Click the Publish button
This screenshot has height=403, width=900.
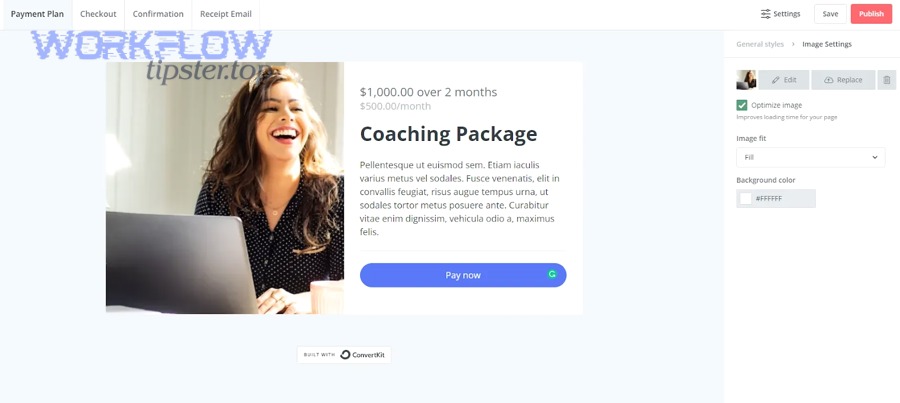(871, 14)
